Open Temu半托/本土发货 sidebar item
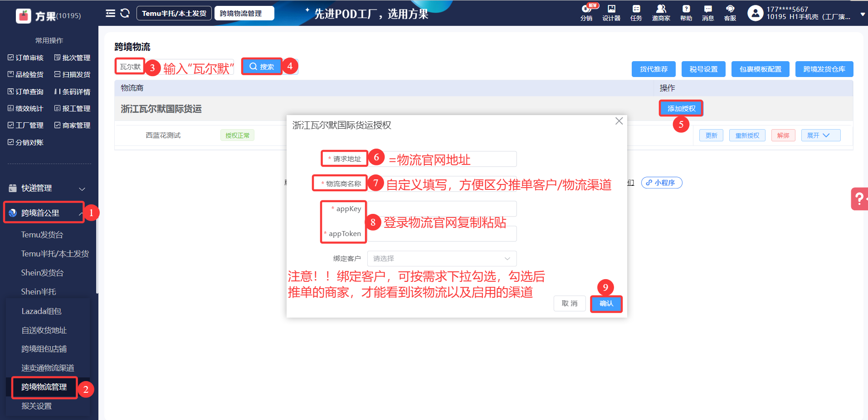Image resolution: width=868 pixels, height=420 pixels. tap(55, 254)
